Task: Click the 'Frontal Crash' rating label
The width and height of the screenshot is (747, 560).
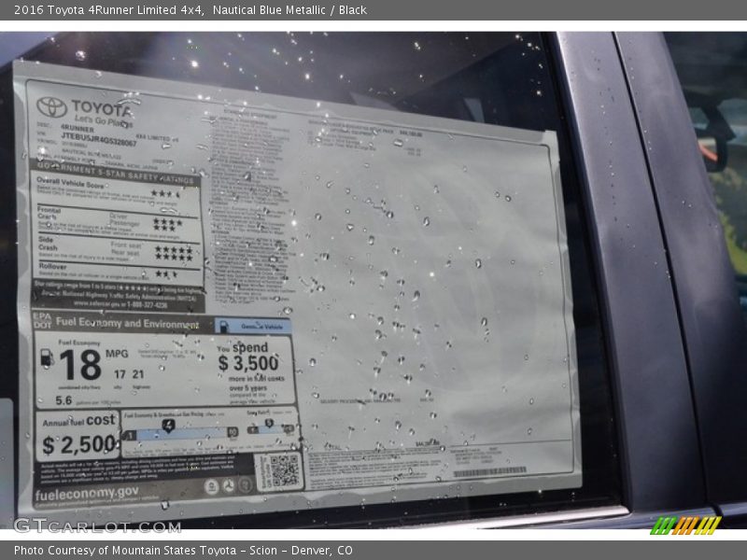Action: 49,213
